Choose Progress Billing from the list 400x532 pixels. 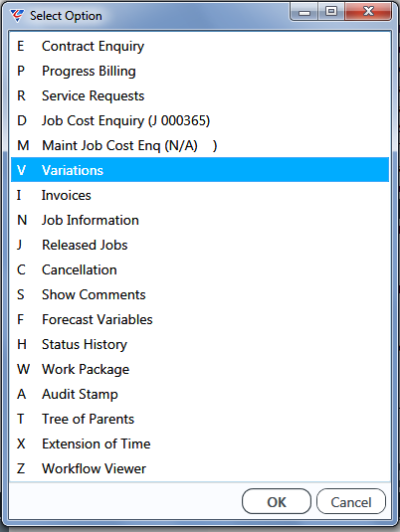tap(200, 71)
